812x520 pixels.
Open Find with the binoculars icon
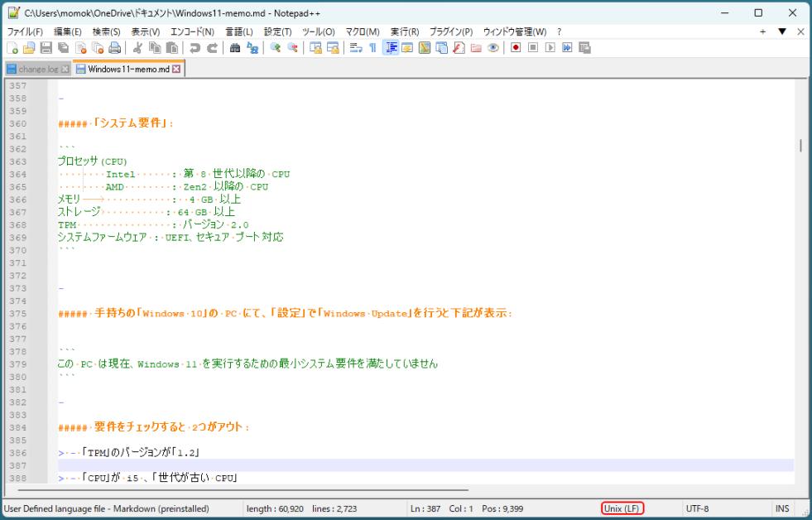pyautogui.click(x=235, y=48)
